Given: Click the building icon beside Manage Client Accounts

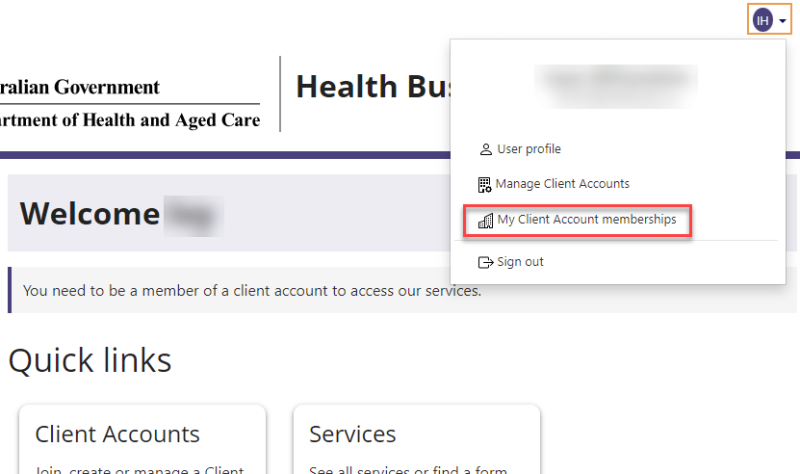Looking at the screenshot, I should click(485, 184).
